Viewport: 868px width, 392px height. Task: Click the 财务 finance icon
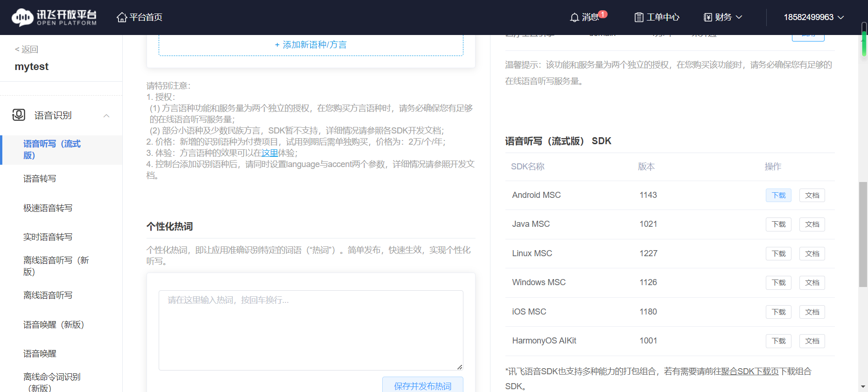click(x=707, y=17)
